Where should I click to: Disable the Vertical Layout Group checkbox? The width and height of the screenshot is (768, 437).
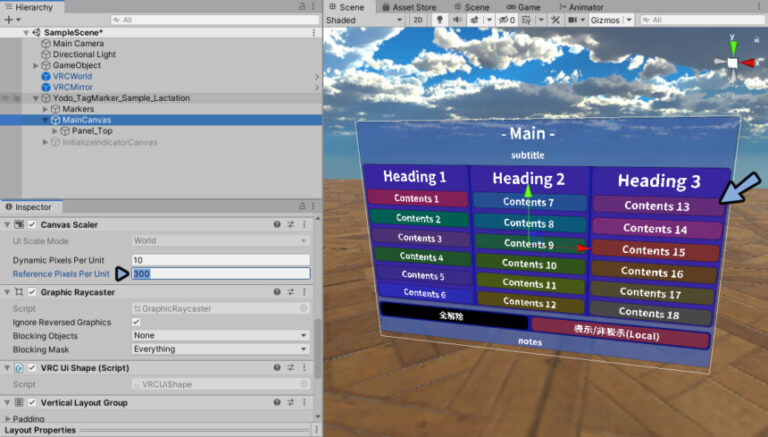32,402
